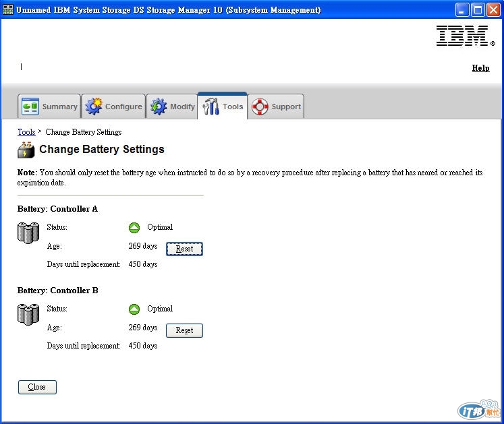
Task: Close the Storage Manager window
Action: pyautogui.click(x=493, y=10)
